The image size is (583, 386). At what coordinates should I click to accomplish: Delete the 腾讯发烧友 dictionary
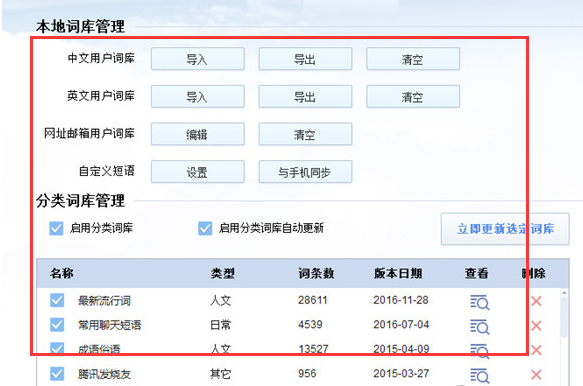[536, 374]
